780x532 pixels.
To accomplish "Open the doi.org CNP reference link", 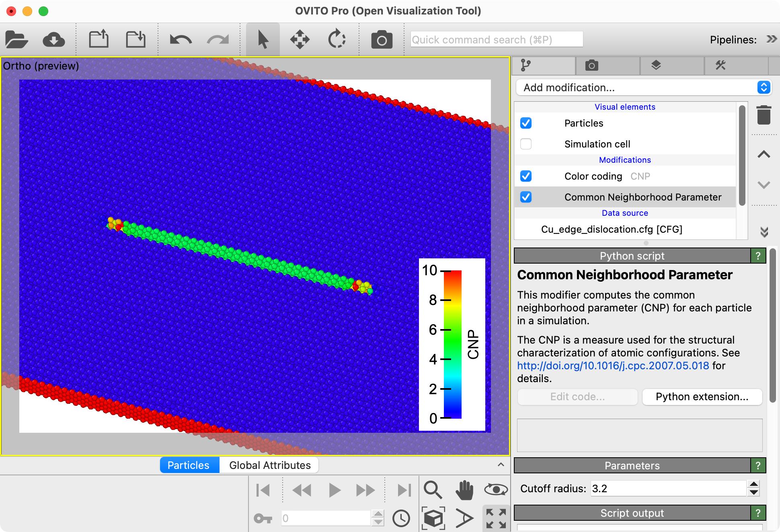I will tap(613, 366).
